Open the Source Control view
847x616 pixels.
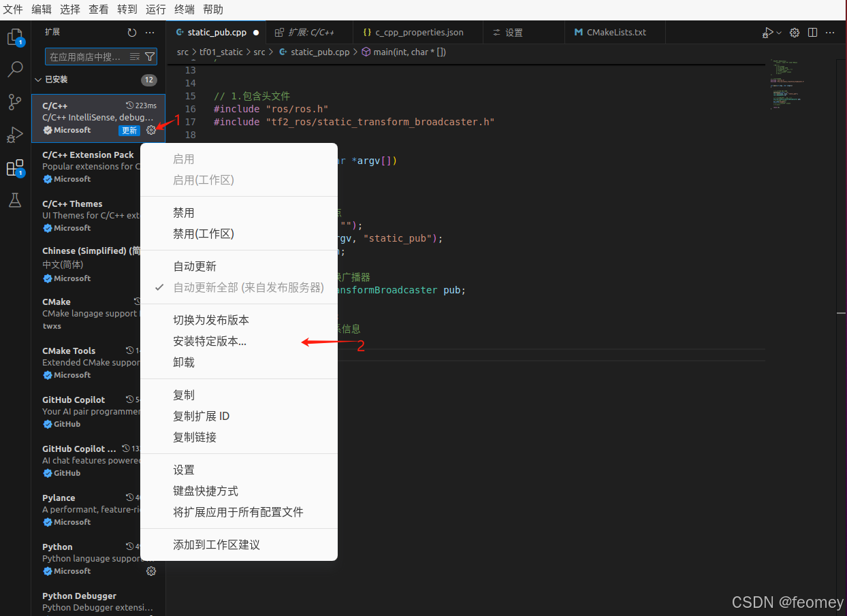(x=15, y=101)
